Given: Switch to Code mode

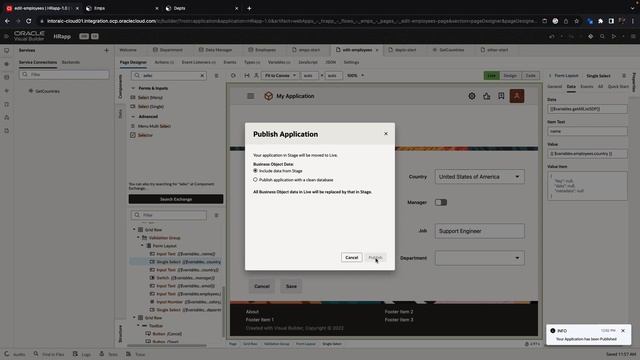Looking at the screenshot, I should pyautogui.click(x=530, y=76).
